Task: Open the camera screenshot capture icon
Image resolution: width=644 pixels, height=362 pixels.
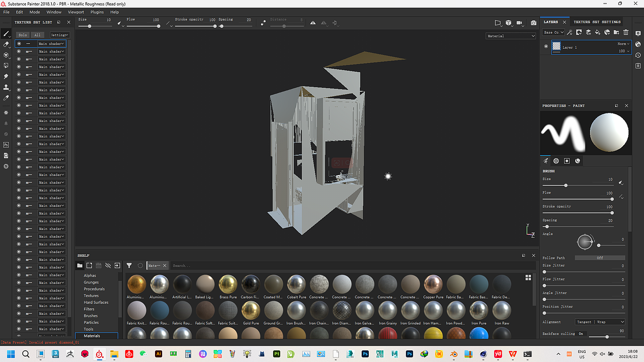Action: [534, 23]
